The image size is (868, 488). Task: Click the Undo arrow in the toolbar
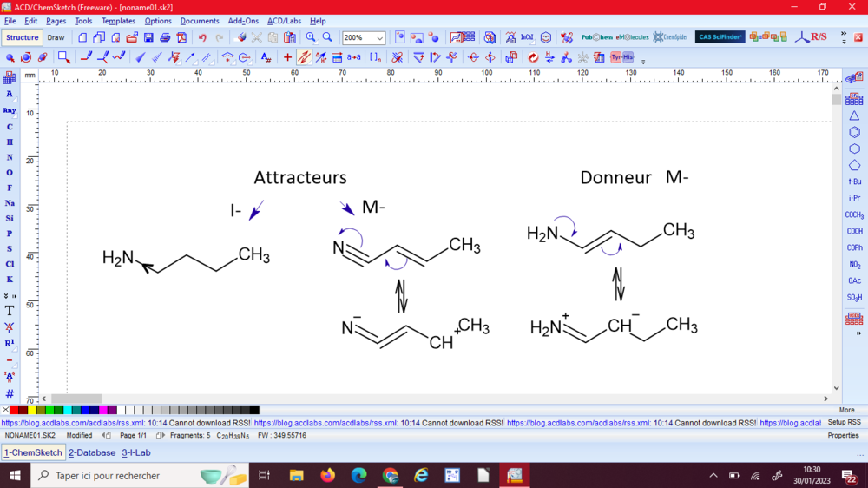[x=202, y=37]
